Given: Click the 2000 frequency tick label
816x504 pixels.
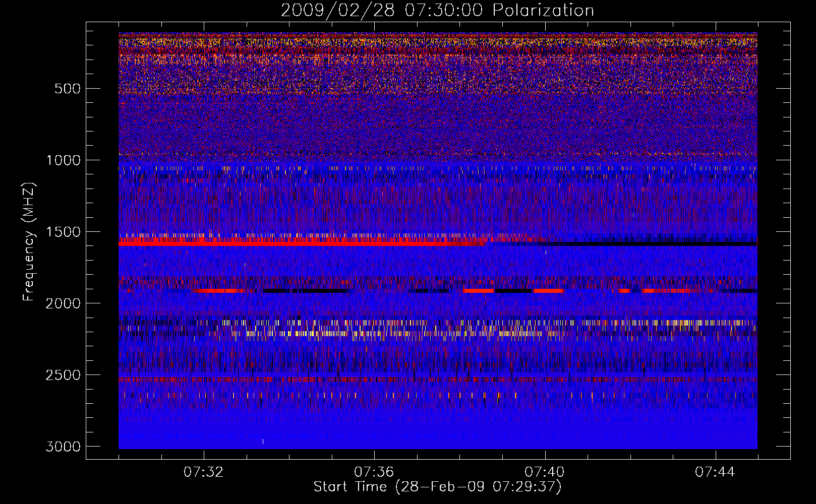Looking at the screenshot, I should 64,303.
